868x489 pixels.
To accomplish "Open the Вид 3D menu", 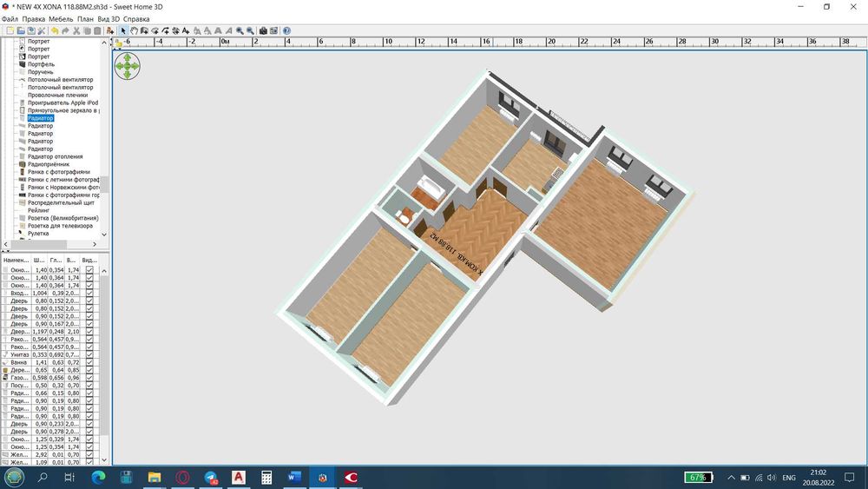I will 108,18.
